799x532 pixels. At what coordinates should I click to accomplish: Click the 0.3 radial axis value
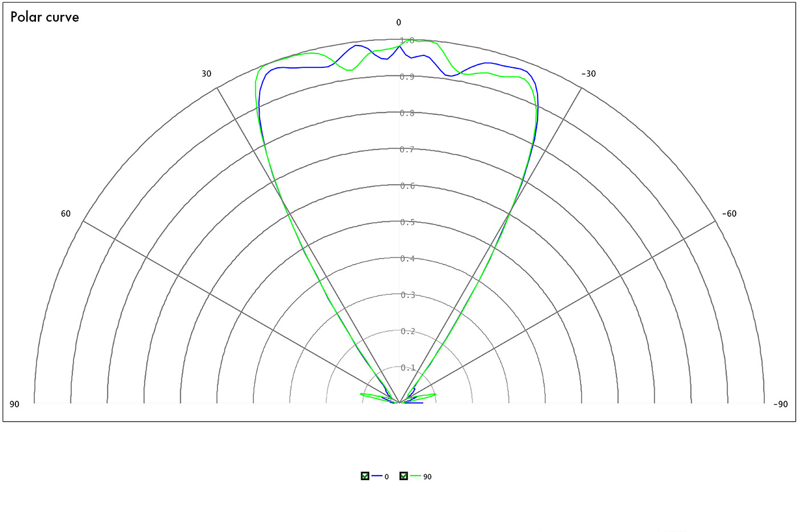click(407, 295)
